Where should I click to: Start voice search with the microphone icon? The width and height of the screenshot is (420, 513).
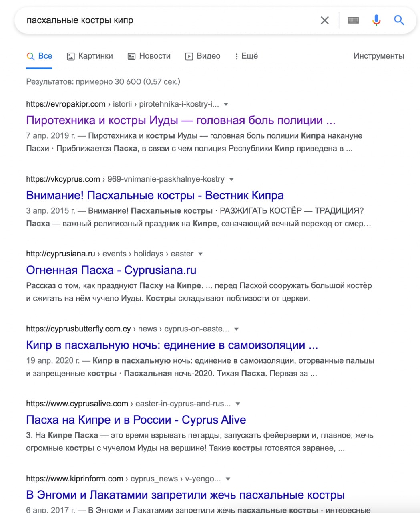[x=376, y=20]
